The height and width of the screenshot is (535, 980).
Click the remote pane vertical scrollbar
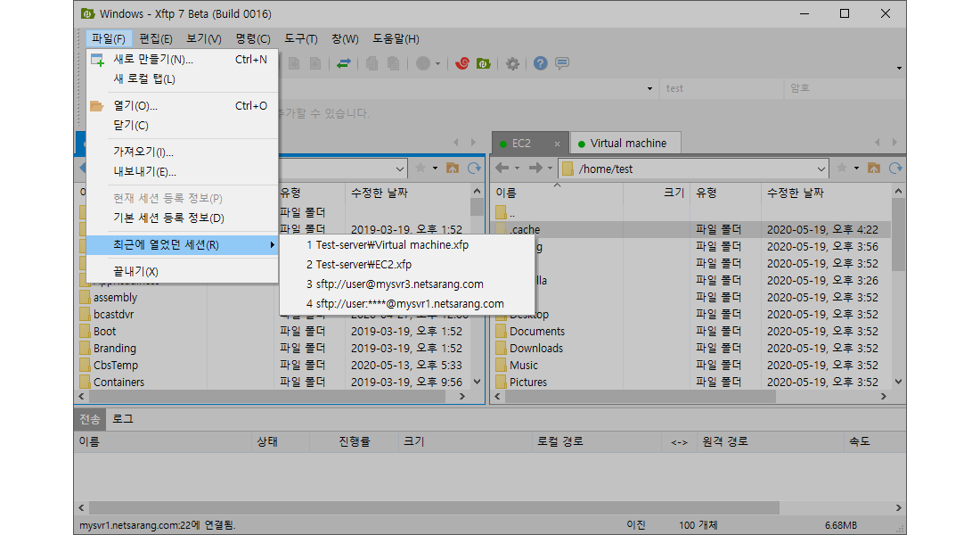click(x=898, y=235)
